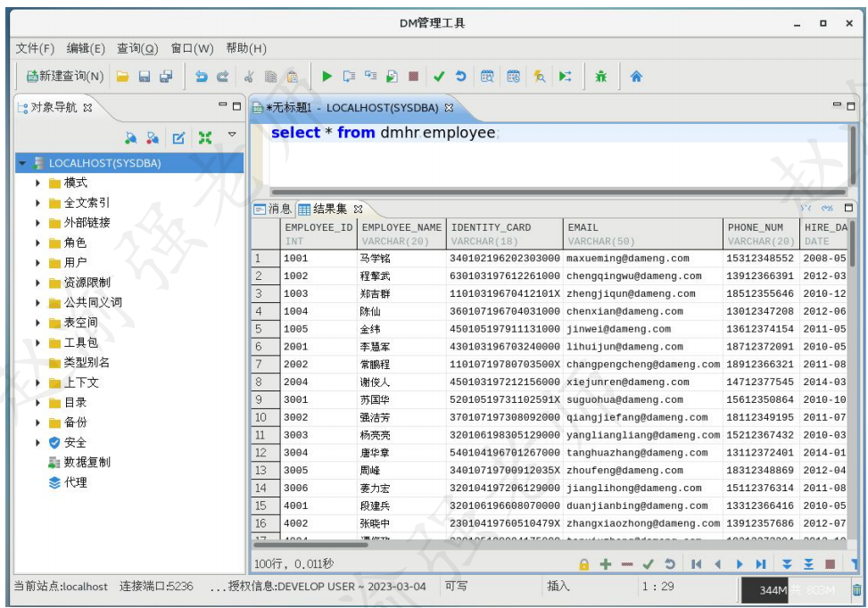
Task: Click the EMAIL column header
Action: tap(642, 234)
